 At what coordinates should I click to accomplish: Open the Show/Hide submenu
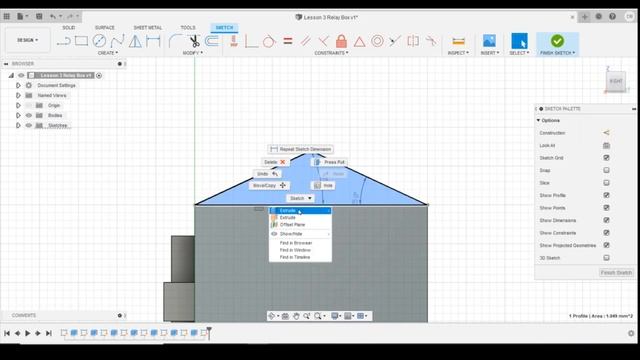pos(300,234)
